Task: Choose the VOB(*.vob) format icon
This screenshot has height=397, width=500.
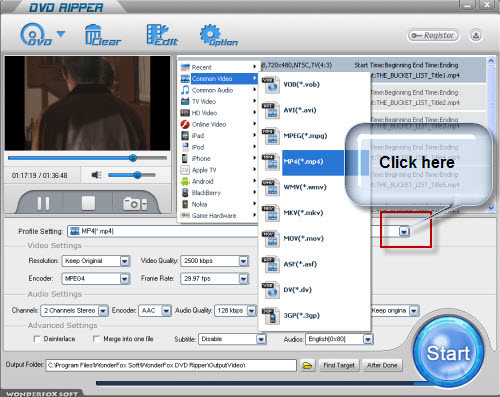Action: [x=270, y=85]
